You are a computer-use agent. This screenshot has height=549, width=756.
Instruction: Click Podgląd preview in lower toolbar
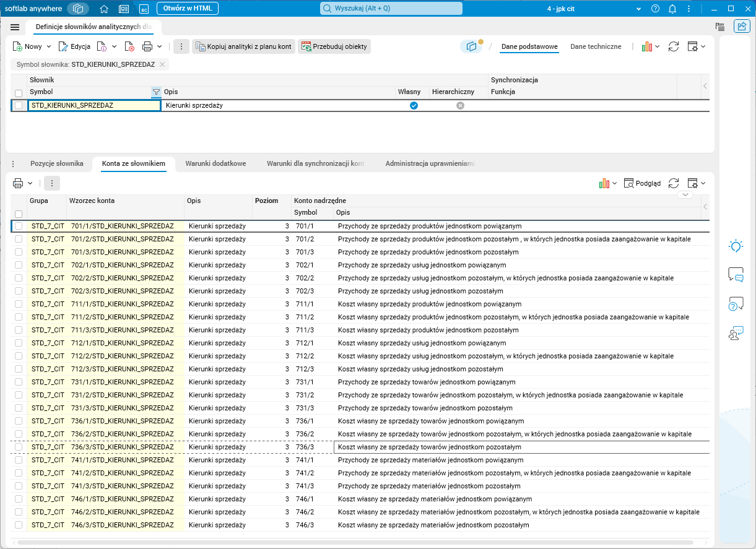(x=642, y=183)
